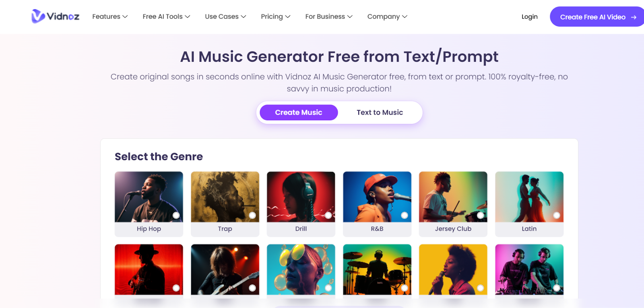
Task: Click the Login link
Action: point(529,16)
